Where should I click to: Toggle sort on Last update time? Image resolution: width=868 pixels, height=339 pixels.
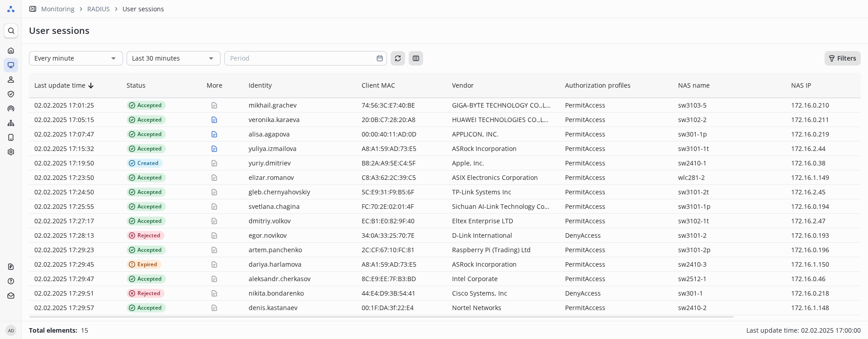click(x=64, y=85)
